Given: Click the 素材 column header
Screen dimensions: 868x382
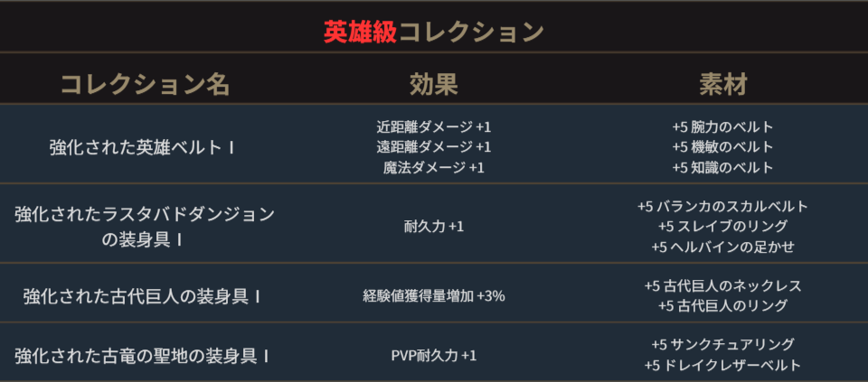Looking at the screenshot, I should tap(722, 84).
